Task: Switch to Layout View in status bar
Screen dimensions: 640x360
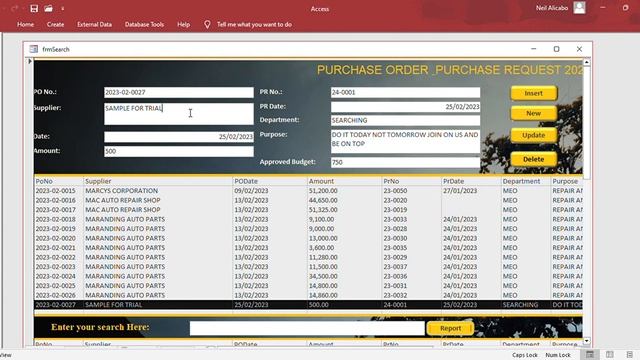Action: 610,354
